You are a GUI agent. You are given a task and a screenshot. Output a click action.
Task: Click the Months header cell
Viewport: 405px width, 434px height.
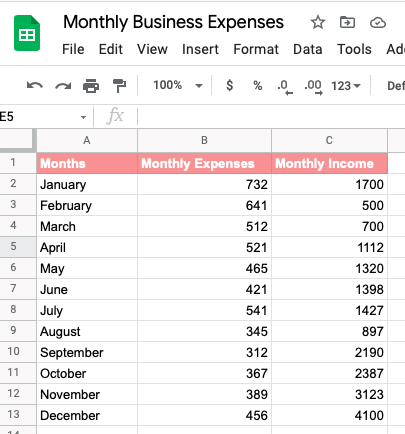click(87, 163)
